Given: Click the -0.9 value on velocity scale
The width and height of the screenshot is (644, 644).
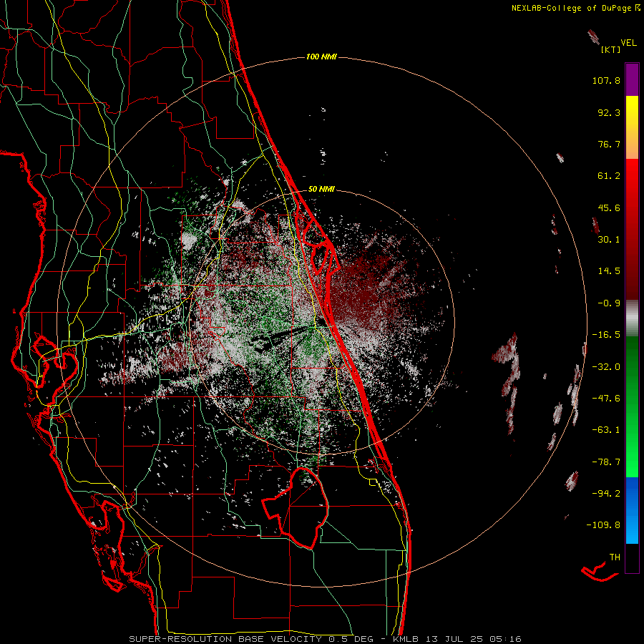Looking at the screenshot, I should pyautogui.click(x=609, y=303).
